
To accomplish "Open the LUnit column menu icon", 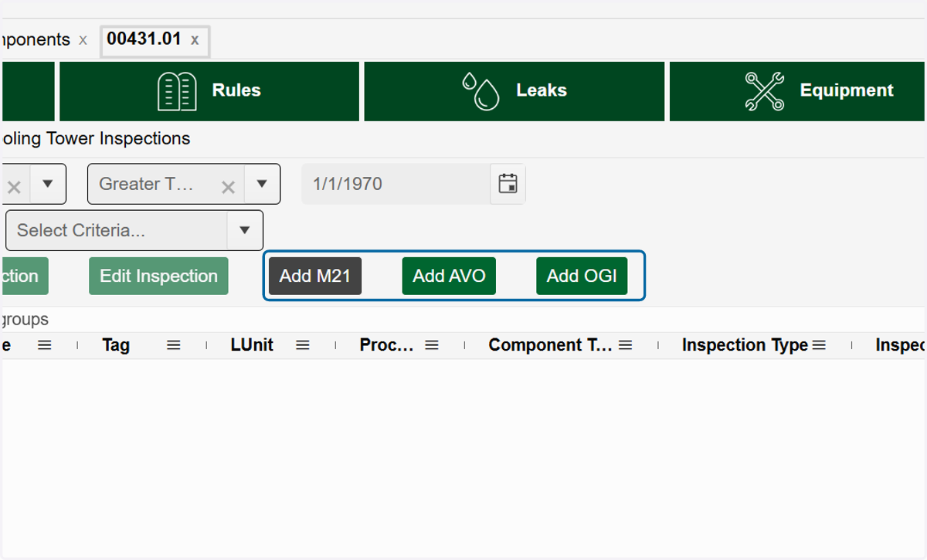I will [303, 345].
